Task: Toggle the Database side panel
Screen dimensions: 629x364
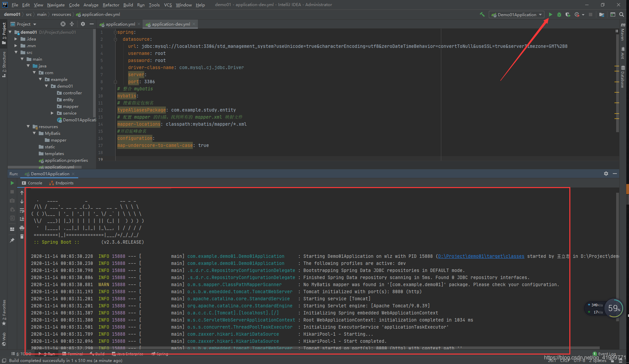Action: [623, 77]
